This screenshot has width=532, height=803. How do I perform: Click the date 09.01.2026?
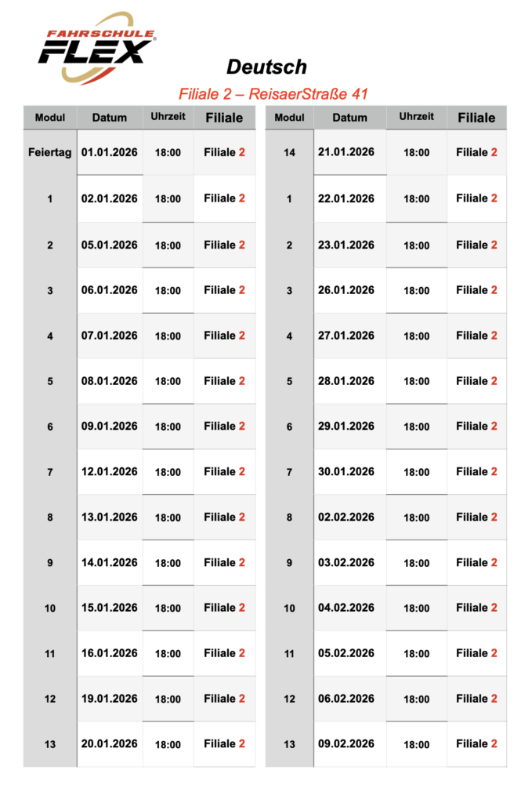[x=110, y=426]
